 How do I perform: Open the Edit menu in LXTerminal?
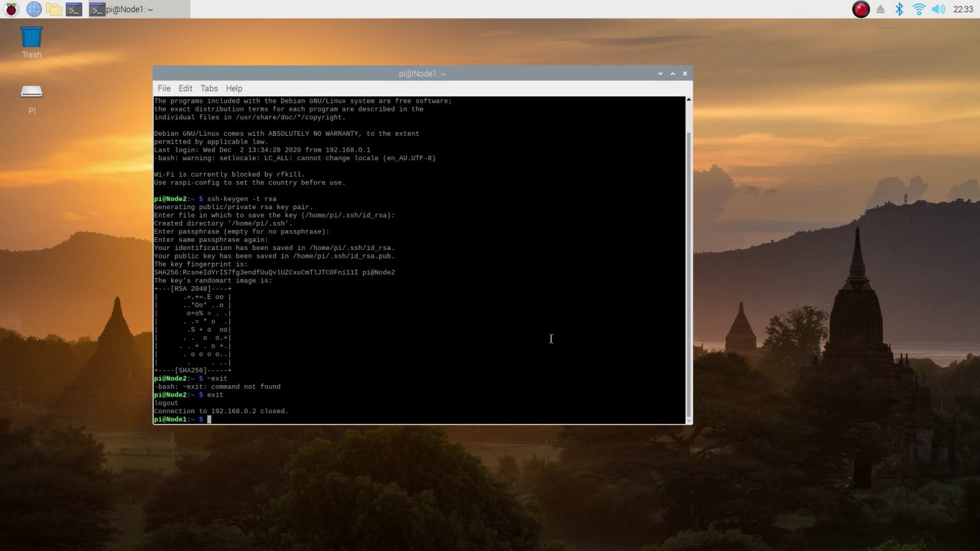coord(185,88)
